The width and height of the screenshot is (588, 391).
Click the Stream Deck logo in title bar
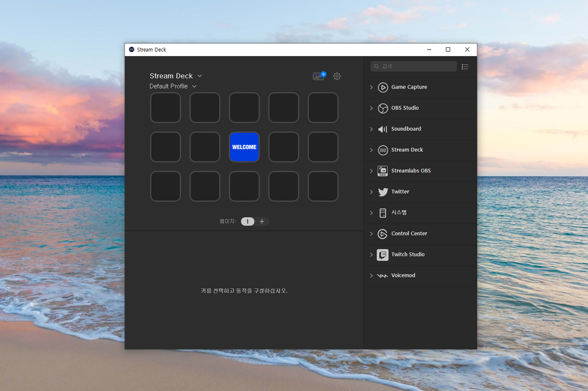[x=132, y=50]
